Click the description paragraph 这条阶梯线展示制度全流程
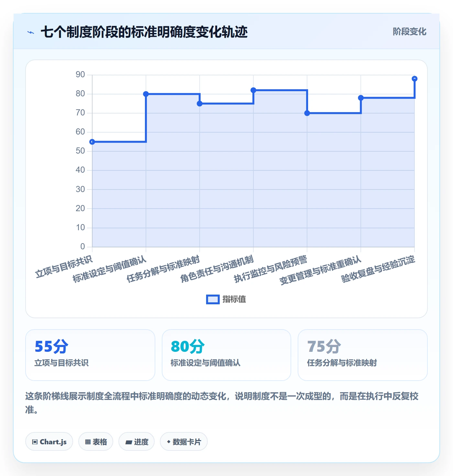The width and height of the screenshot is (453, 476). pos(222,403)
